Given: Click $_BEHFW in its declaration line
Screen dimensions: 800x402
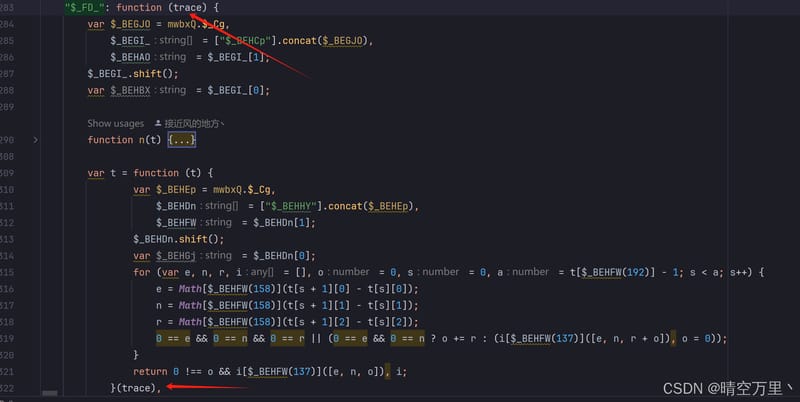Looking at the screenshot, I should (x=176, y=223).
